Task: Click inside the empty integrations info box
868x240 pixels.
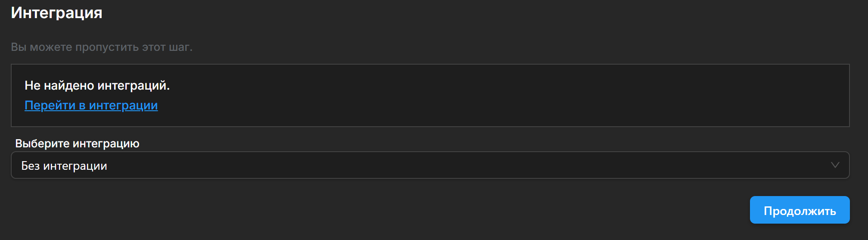Action: tap(474, 96)
